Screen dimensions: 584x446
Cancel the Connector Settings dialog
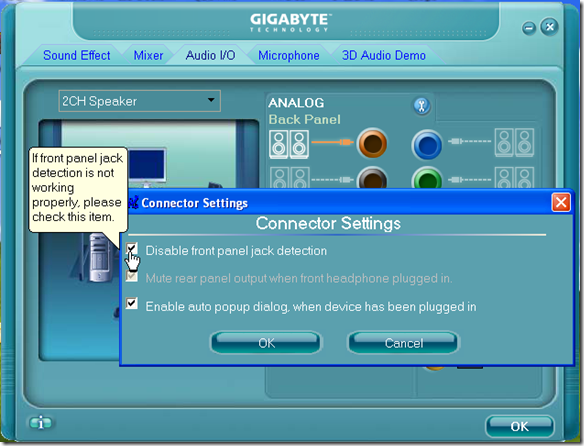pyautogui.click(x=404, y=342)
